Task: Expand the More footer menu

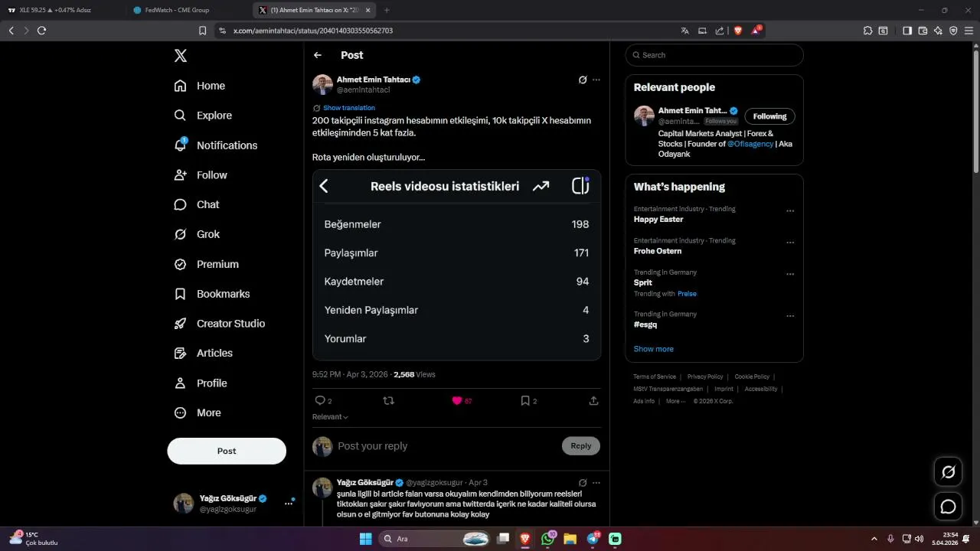Action: [675, 401]
